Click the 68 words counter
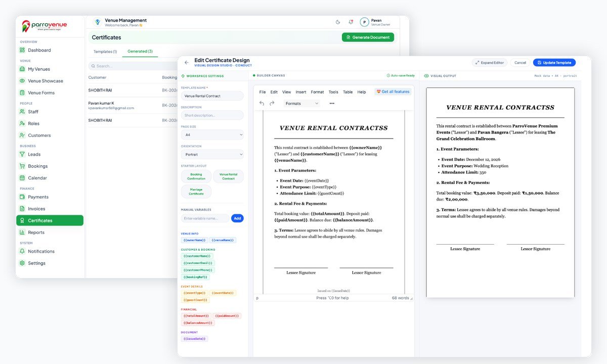The image size is (607, 364). 401,298
